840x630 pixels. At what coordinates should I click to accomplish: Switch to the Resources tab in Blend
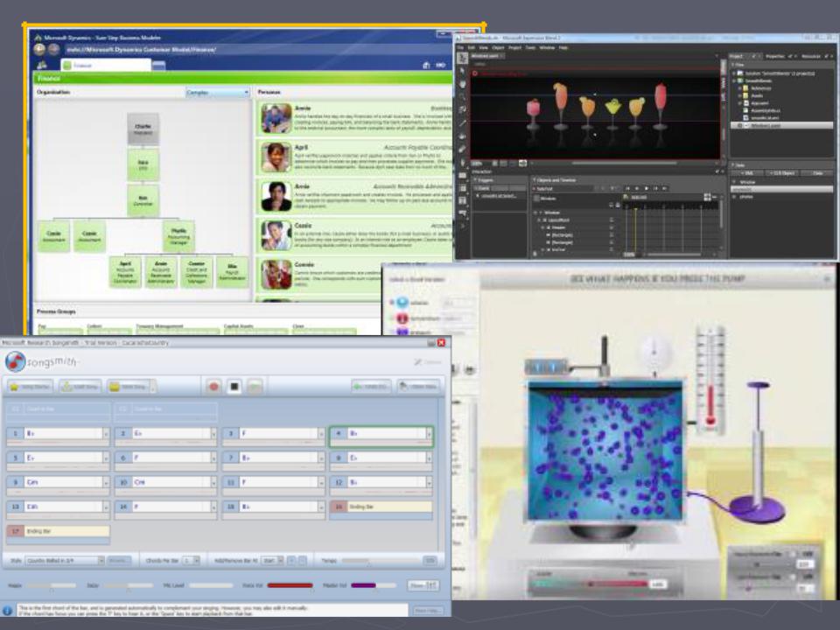(x=811, y=56)
